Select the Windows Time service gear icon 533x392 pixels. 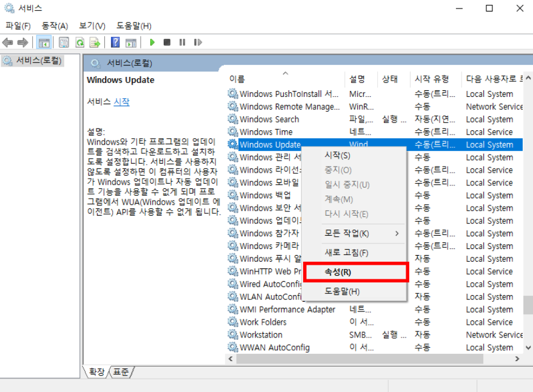[x=233, y=131]
